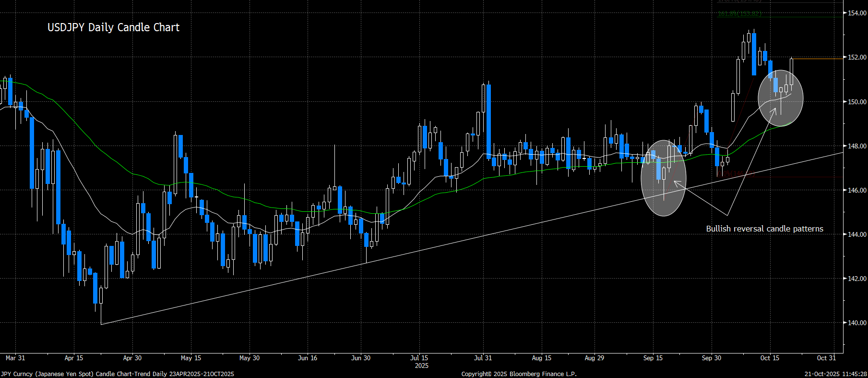
Task: Click the 'Apr 30' date axis label
Action: (x=132, y=358)
